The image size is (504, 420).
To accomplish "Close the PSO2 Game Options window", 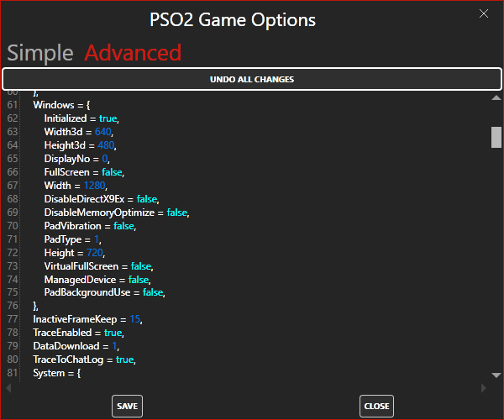I will point(484,13).
